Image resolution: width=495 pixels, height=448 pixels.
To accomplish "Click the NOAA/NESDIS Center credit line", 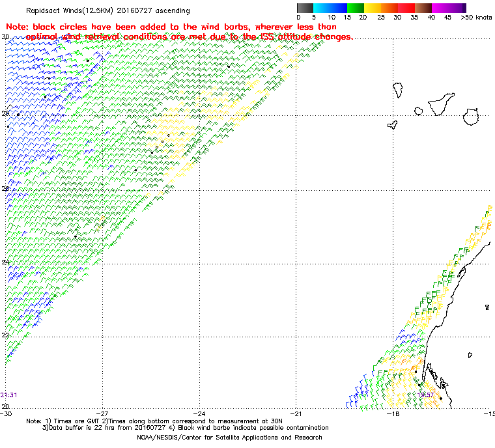I will [229, 438].
